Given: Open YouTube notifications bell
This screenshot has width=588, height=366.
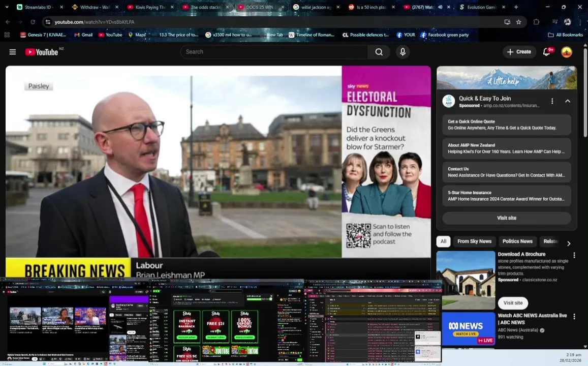Looking at the screenshot, I should point(547,52).
